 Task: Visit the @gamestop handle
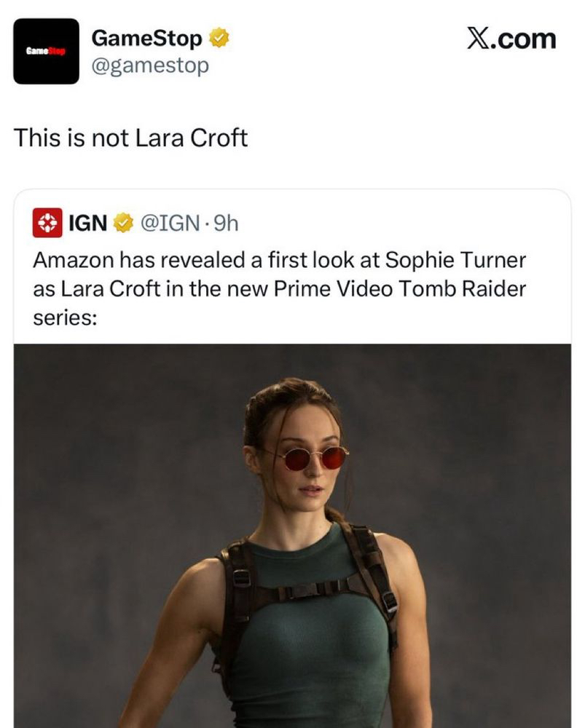tap(149, 66)
